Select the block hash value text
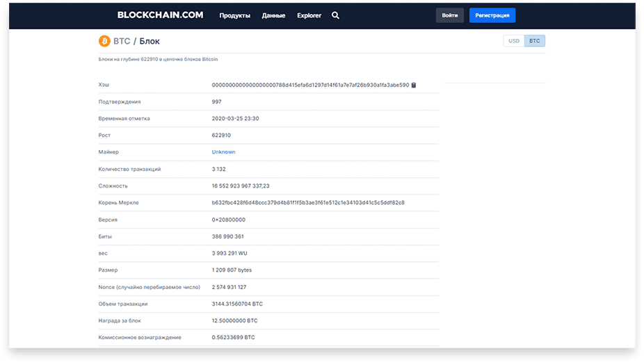The image size is (644, 362). [x=310, y=85]
